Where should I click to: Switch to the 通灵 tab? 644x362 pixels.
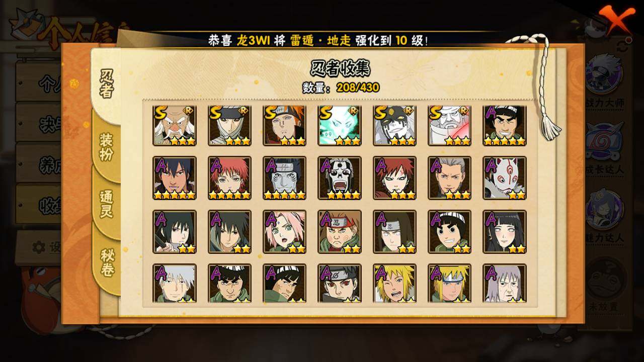106,204
